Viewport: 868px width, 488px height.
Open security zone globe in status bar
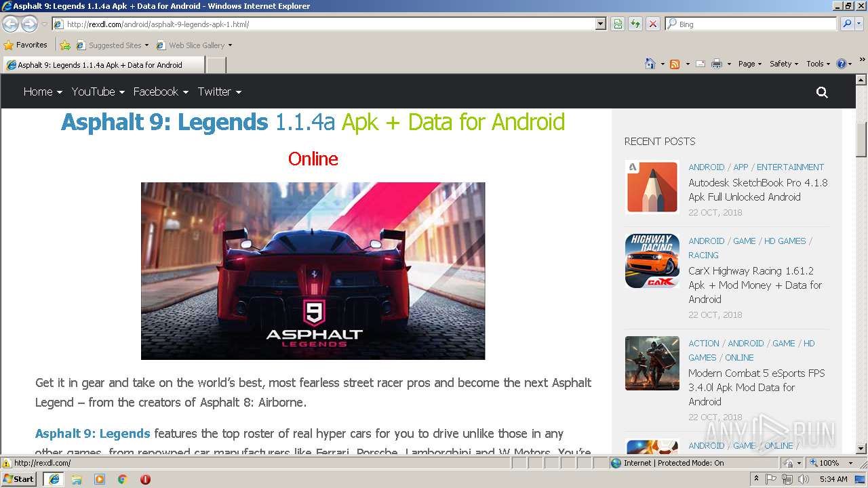pyautogui.click(x=616, y=463)
